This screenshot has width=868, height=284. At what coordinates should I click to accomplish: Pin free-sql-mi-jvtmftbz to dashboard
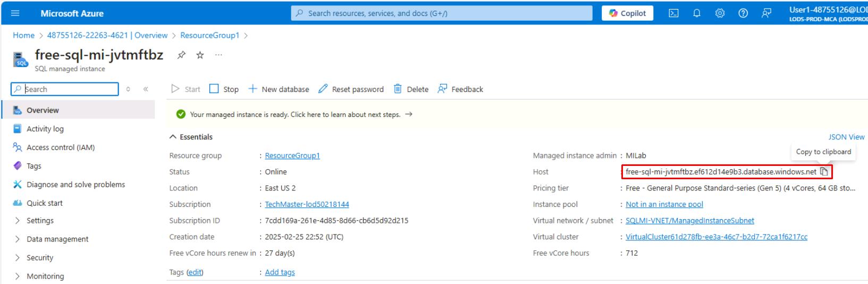point(181,55)
